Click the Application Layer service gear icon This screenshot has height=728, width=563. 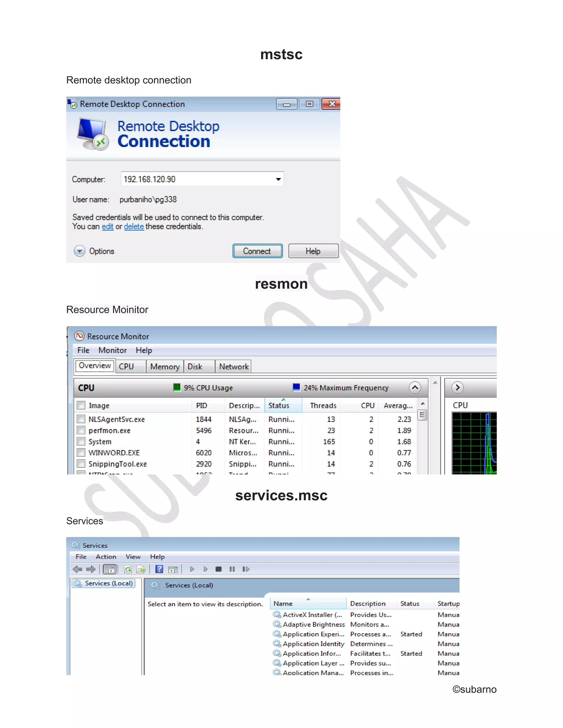(277, 663)
